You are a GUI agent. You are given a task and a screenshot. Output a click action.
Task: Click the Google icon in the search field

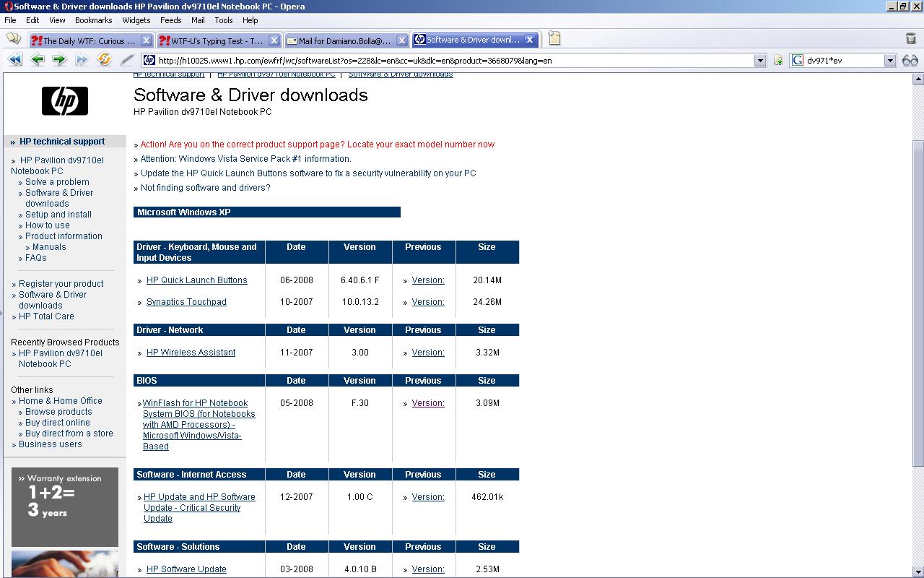798,61
